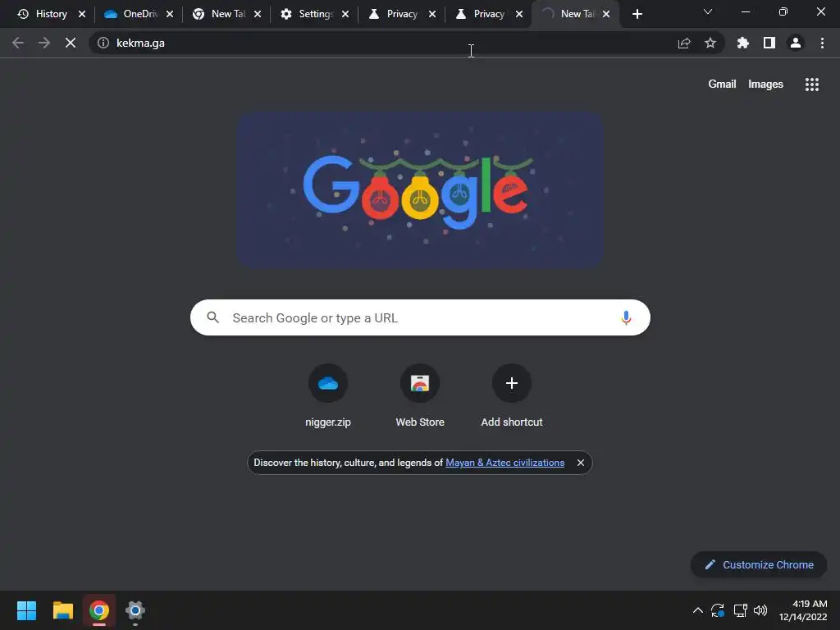Click the Add shortcut plus tile
The image size is (840, 630).
[x=512, y=383]
